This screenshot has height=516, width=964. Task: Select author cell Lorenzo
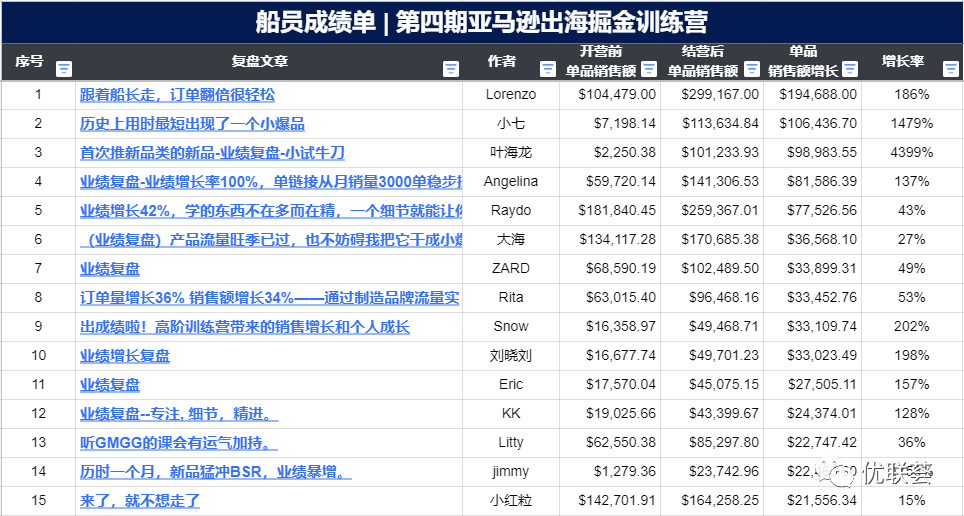511,95
